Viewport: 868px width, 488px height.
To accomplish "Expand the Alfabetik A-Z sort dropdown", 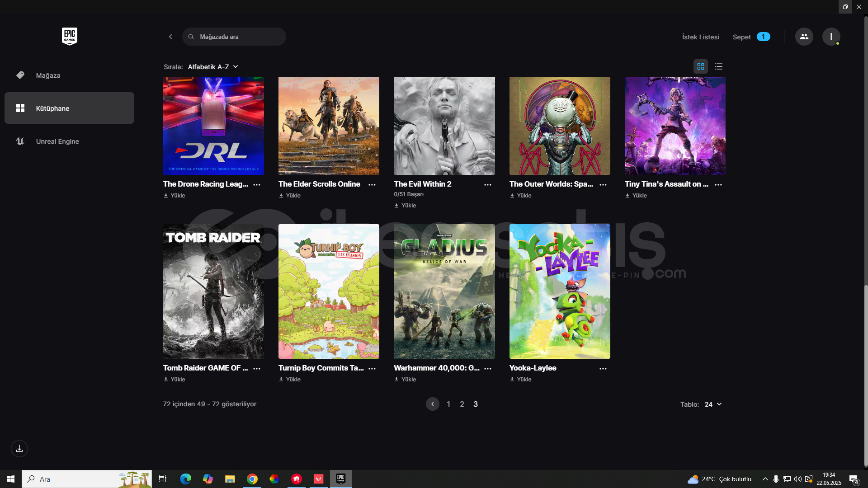I will (213, 67).
